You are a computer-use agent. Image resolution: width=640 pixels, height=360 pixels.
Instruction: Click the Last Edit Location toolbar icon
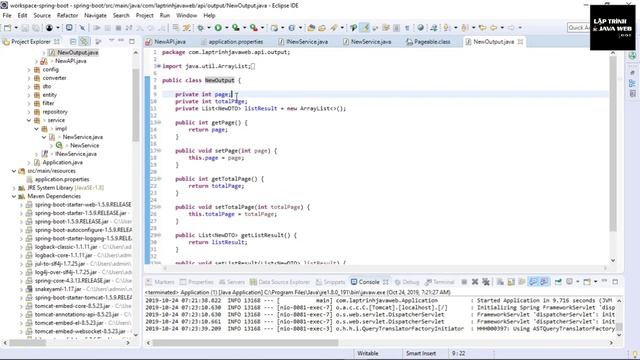(x=482, y=28)
